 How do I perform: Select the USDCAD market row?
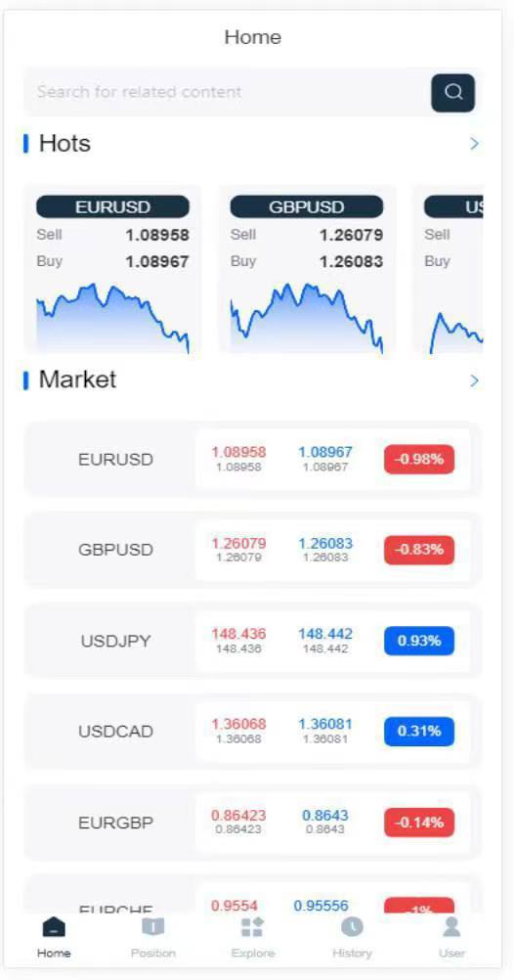pyautogui.click(x=252, y=732)
